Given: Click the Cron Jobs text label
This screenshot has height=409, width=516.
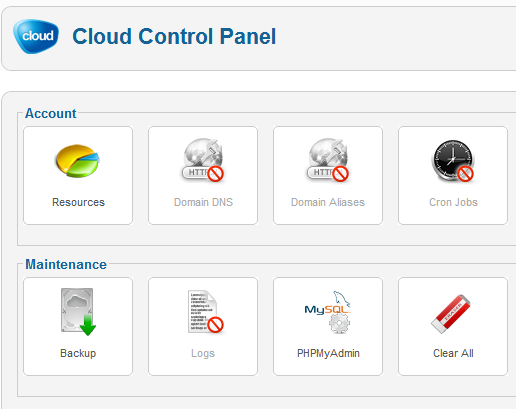Looking at the screenshot, I should [453, 202].
